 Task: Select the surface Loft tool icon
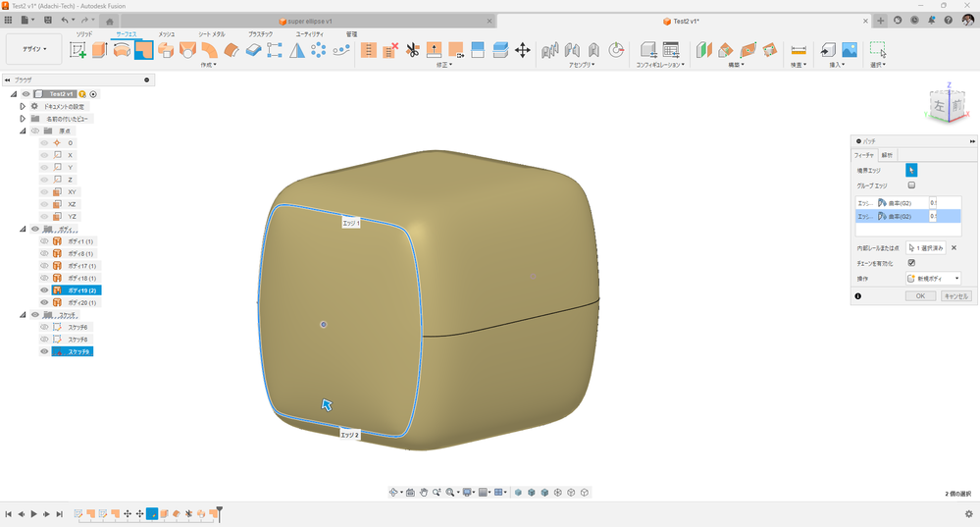click(x=187, y=50)
